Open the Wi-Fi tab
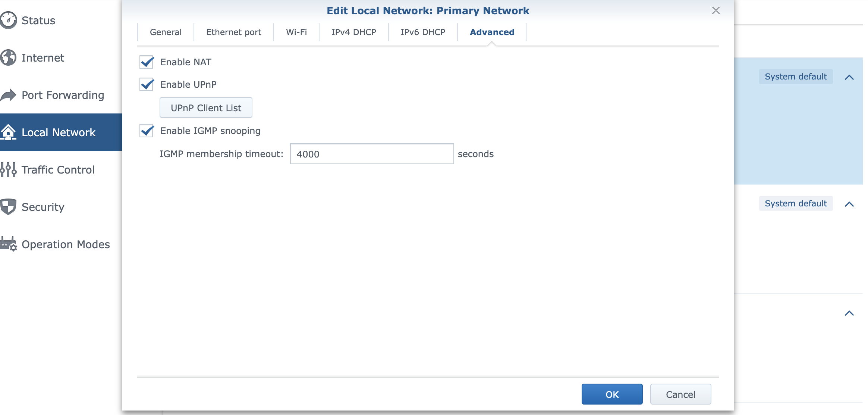868x415 pixels. tap(296, 32)
